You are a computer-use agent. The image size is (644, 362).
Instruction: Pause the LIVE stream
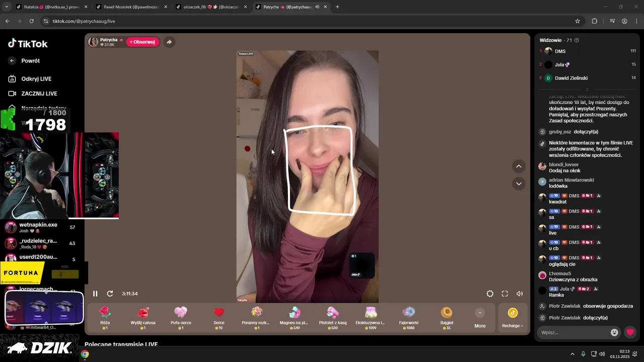coord(95,294)
